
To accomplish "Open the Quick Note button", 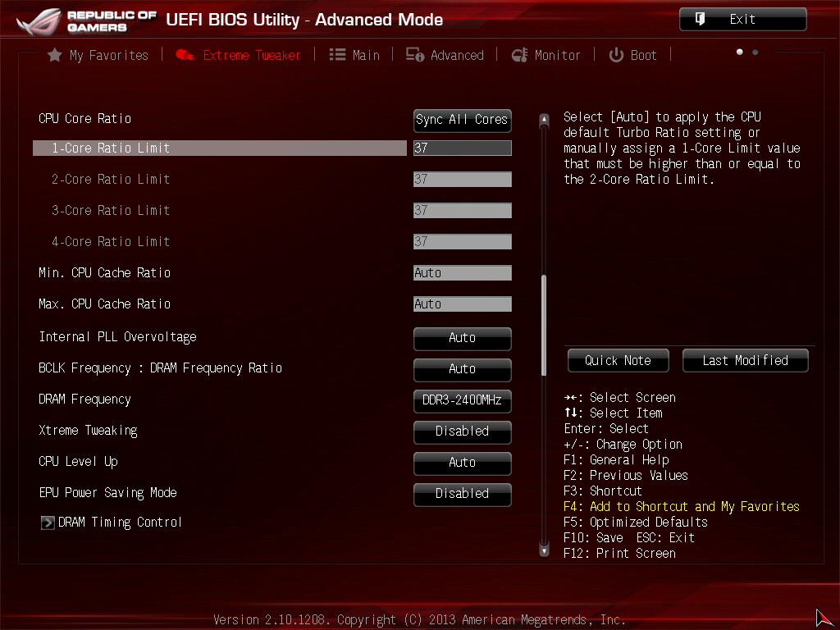I will click(618, 361).
